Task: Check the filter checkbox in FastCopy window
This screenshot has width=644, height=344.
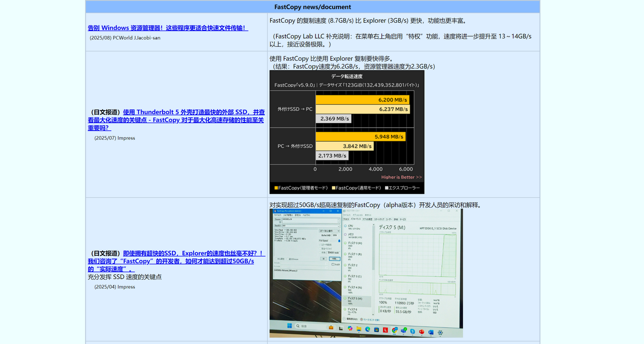Action: tap(333, 264)
